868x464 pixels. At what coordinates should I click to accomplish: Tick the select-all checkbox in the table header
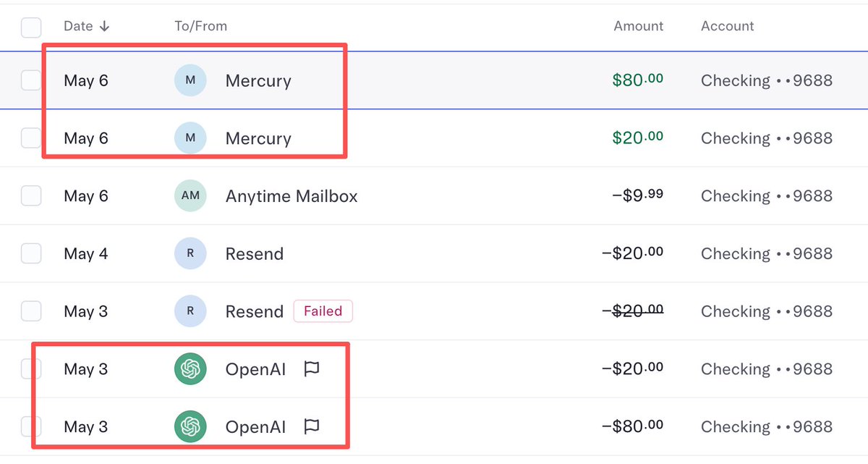tap(31, 28)
